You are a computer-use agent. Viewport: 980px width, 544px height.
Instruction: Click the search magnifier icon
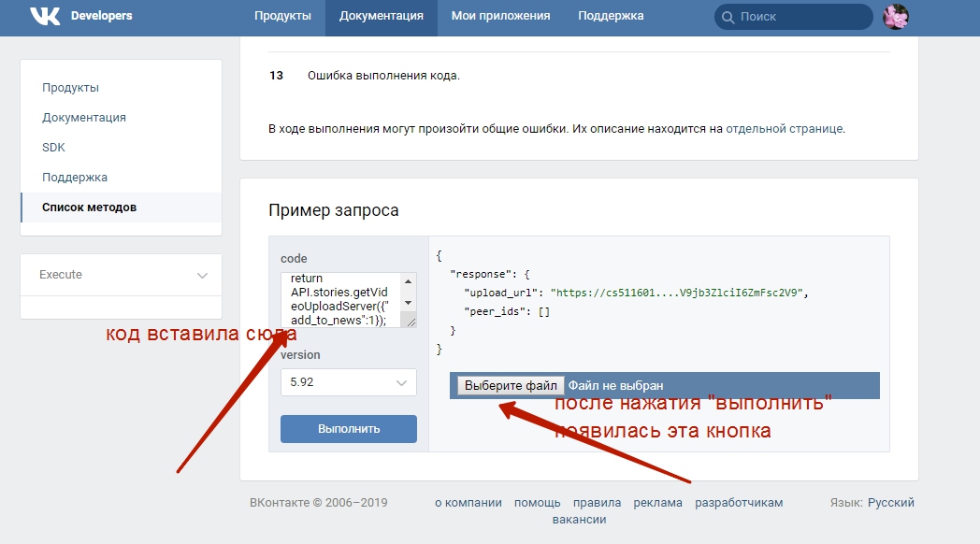click(x=728, y=18)
